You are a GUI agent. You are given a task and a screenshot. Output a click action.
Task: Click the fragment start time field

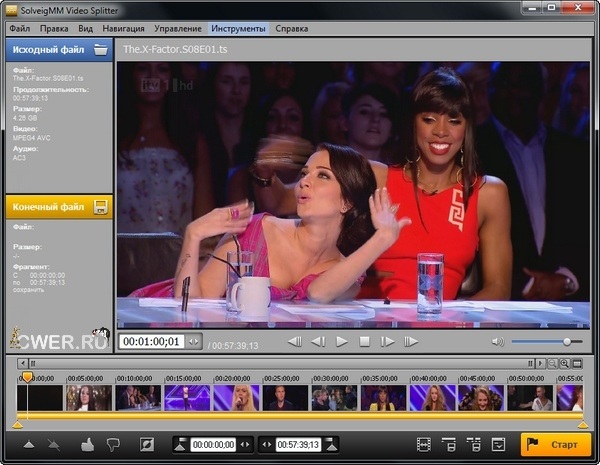[x=213, y=443]
